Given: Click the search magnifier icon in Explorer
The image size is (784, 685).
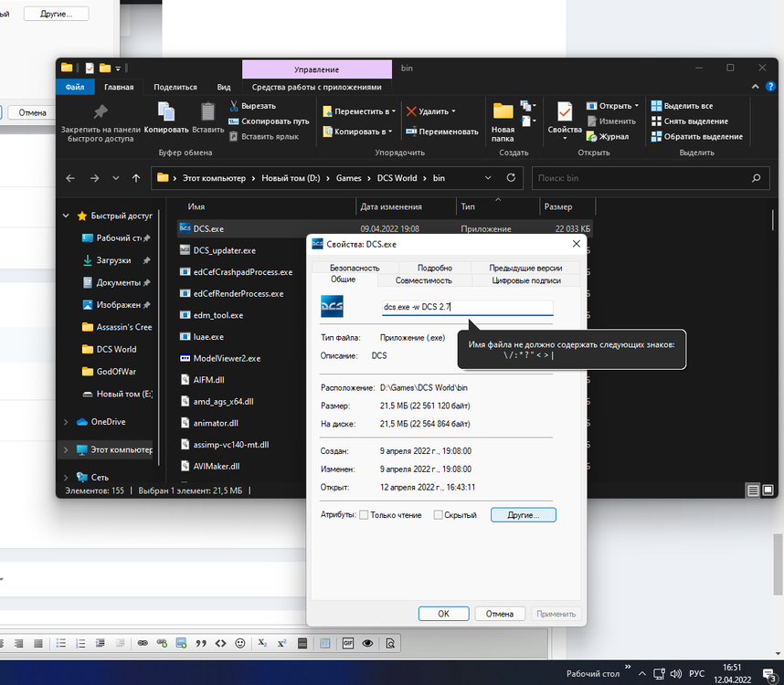Looking at the screenshot, I should (x=756, y=178).
